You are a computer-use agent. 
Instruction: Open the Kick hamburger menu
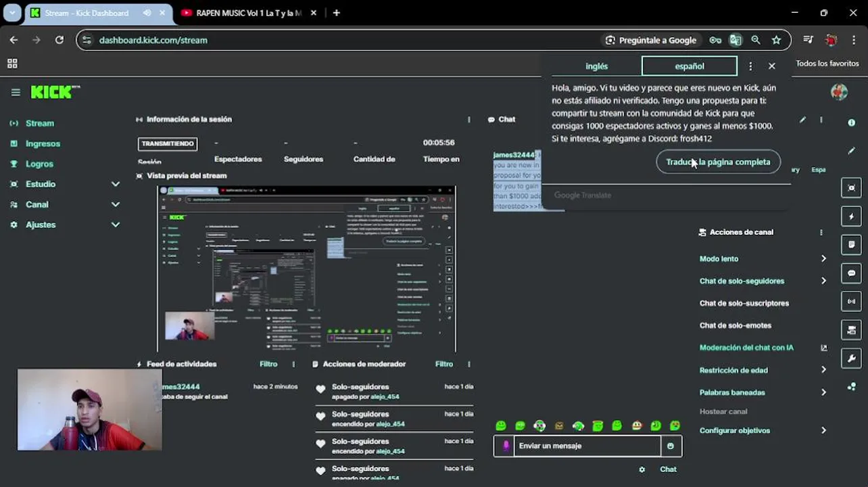tap(16, 93)
